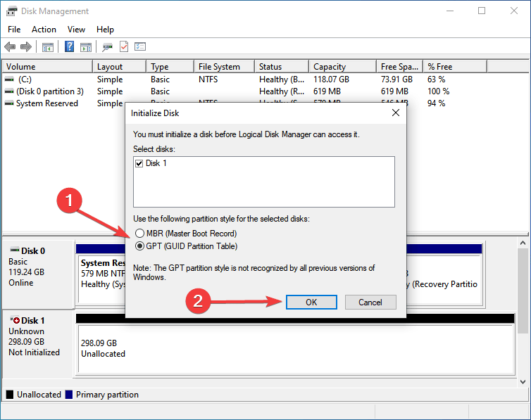Click the 73.91 GB free space cell

[x=396, y=79]
